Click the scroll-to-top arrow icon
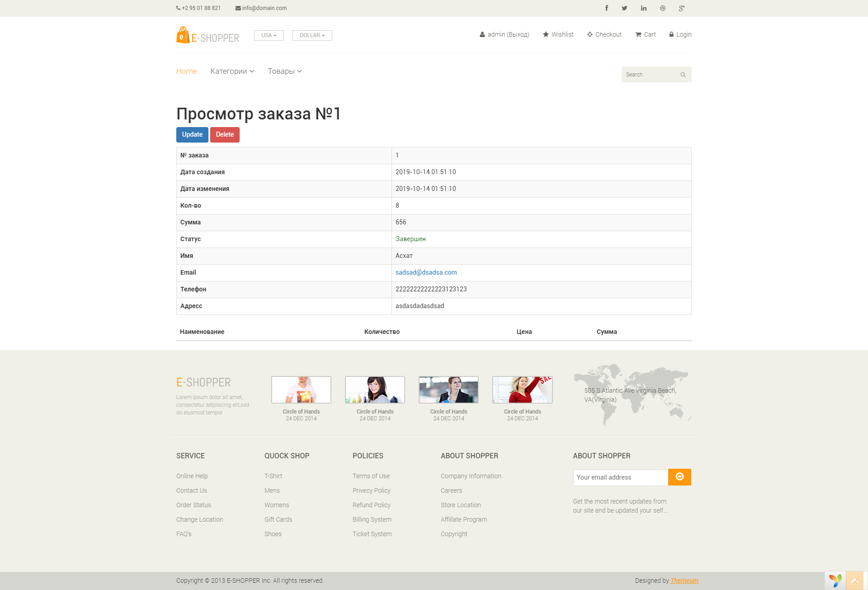 [854, 581]
